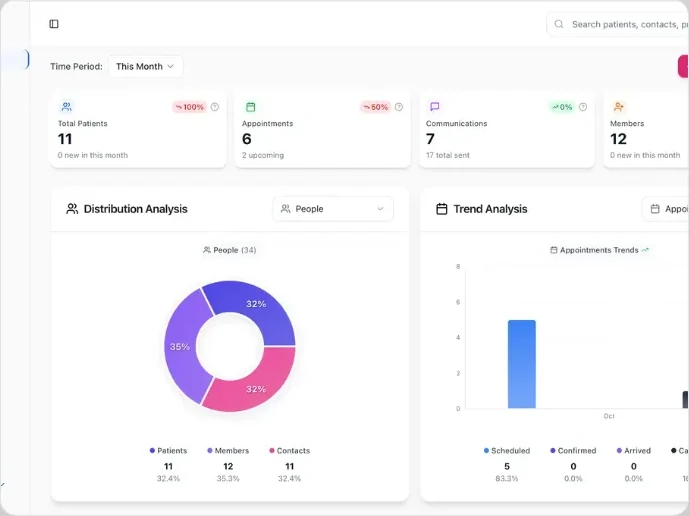Click the Appointments count 6
690x516 pixels.
coord(246,139)
